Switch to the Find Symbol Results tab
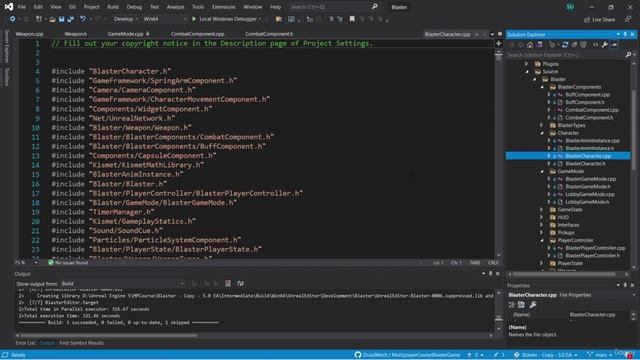The image size is (640, 360). pos(81,343)
